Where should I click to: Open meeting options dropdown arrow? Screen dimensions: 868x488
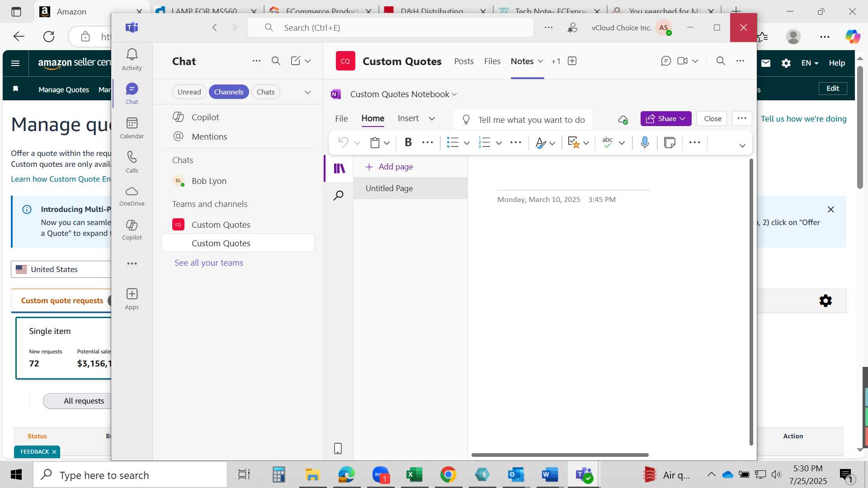pyautogui.click(x=695, y=61)
